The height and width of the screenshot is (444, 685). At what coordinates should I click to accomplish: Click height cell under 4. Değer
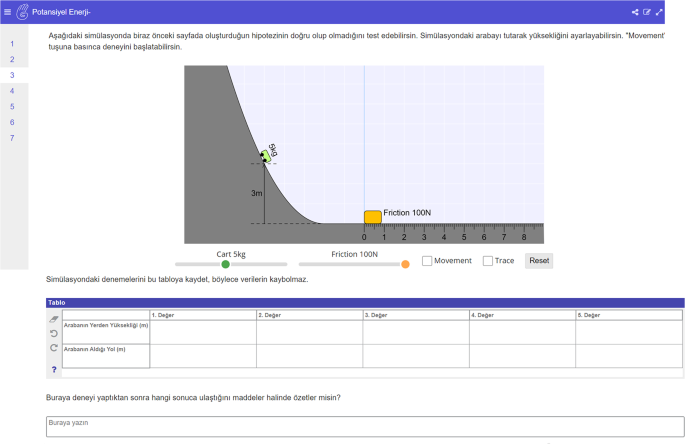[x=523, y=332]
